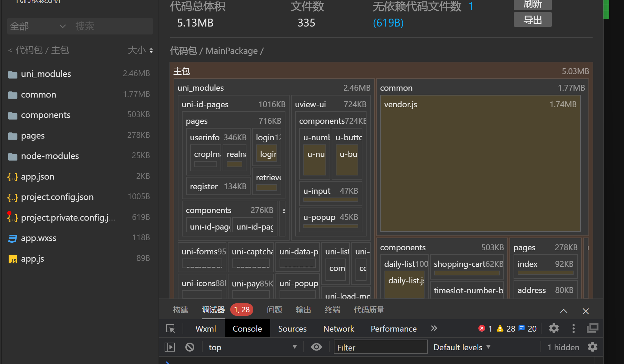Open DevTools settings gear icon

(554, 328)
